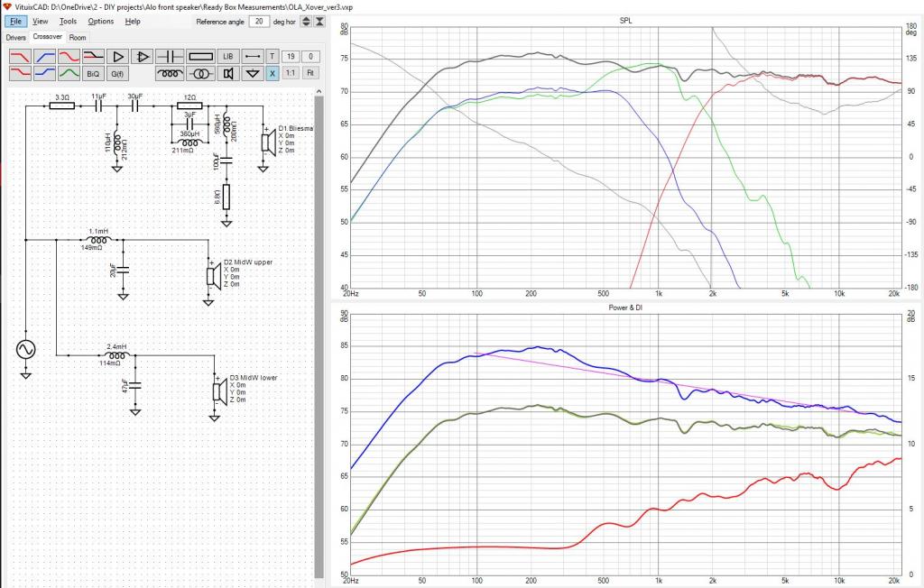Select the green peak filter block
The height and width of the screenshot is (588, 924).
69,74
